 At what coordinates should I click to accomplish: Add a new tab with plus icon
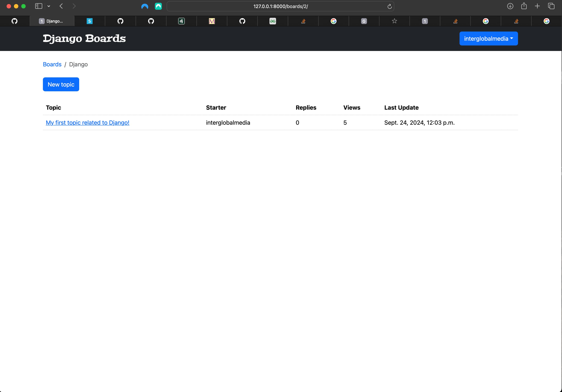point(537,6)
